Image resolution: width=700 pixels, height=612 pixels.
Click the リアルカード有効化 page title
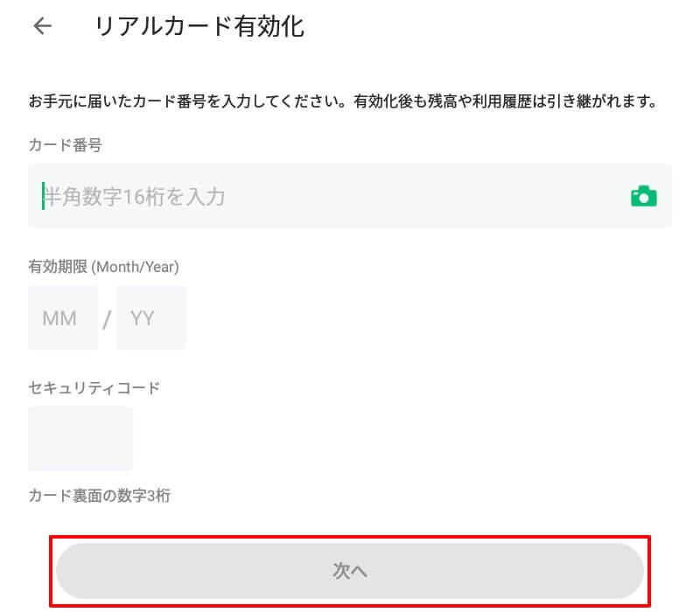(x=199, y=26)
